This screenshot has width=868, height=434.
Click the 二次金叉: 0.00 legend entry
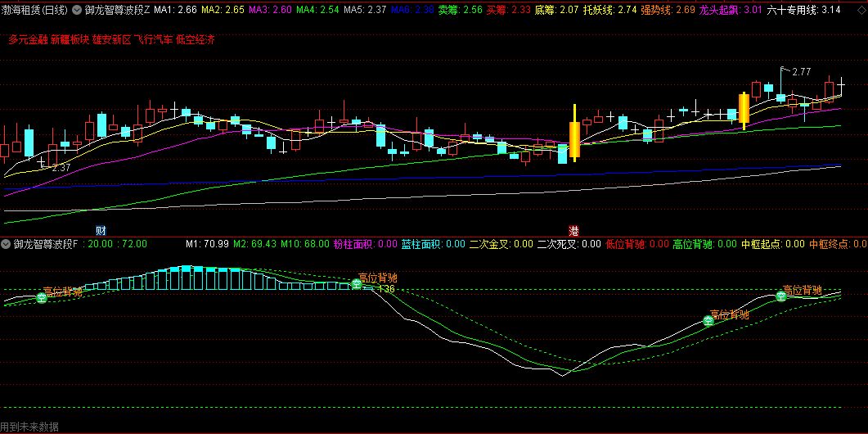pyautogui.click(x=501, y=244)
